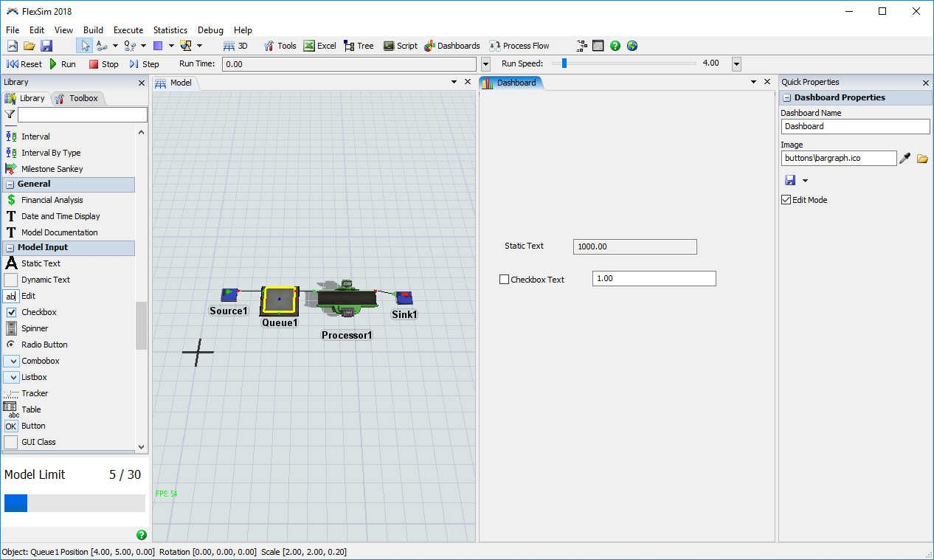Click the Run Speed slider handle
The height and width of the screenshot is (560, 934).
coord(564,63)
